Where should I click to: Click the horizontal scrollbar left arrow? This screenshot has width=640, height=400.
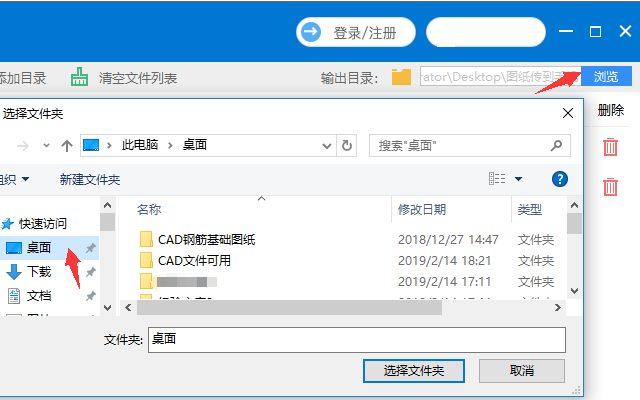128,307
